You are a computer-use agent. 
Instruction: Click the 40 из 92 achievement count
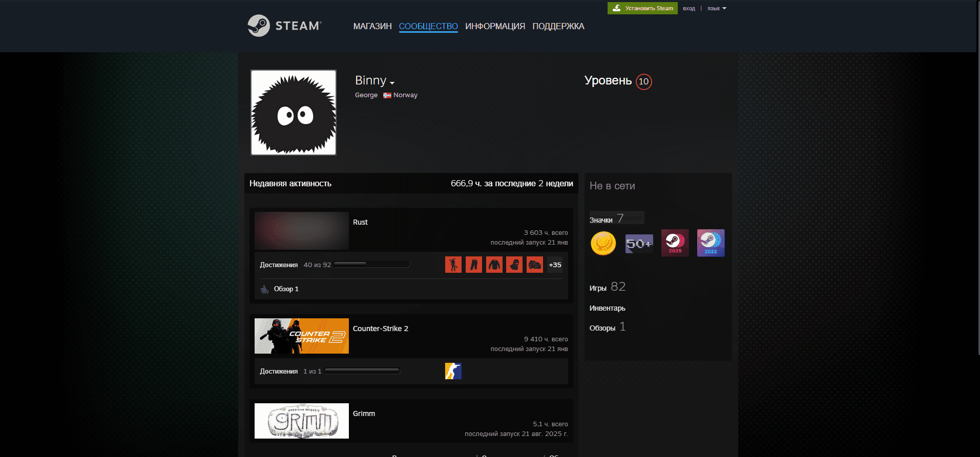[317, 265]
